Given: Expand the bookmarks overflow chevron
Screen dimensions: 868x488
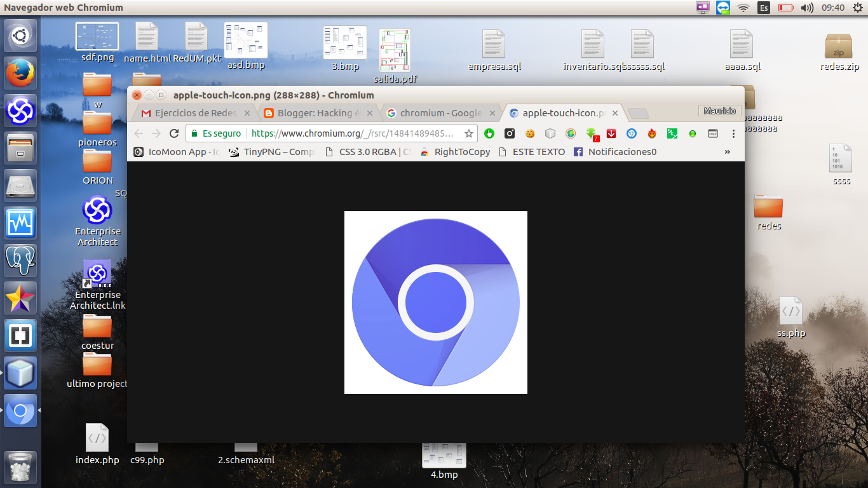Looking at the screenshot, I should point(728,152).
